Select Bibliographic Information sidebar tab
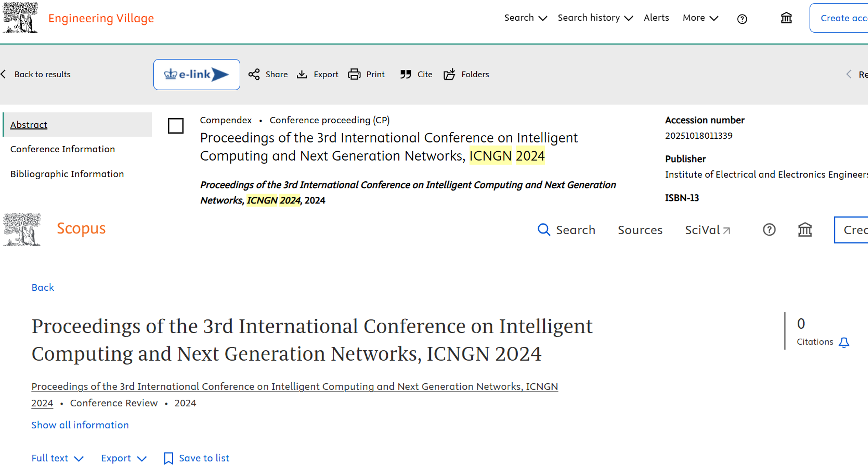Screen dimensions: 868x468 pos(67,174)
